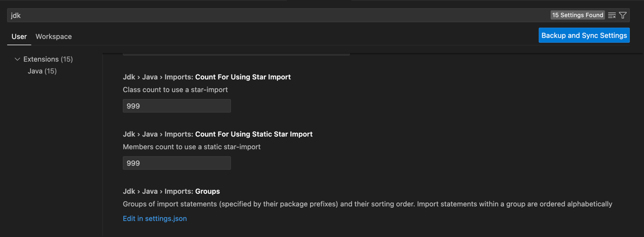Select the Imports: Groups setting title
644x237 pixels.
click(x=207, y=192)
